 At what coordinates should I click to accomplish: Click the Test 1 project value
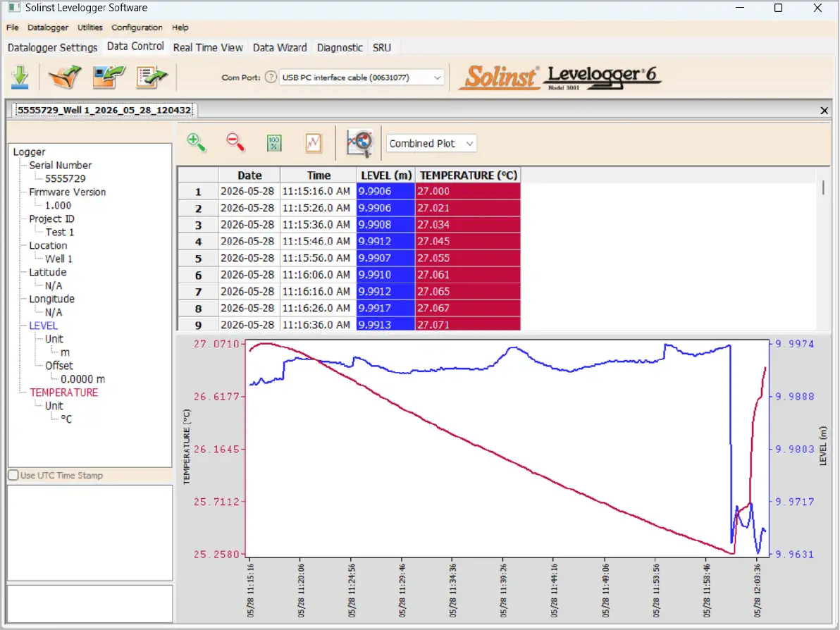pyautogui.click(x=59, y=232)
